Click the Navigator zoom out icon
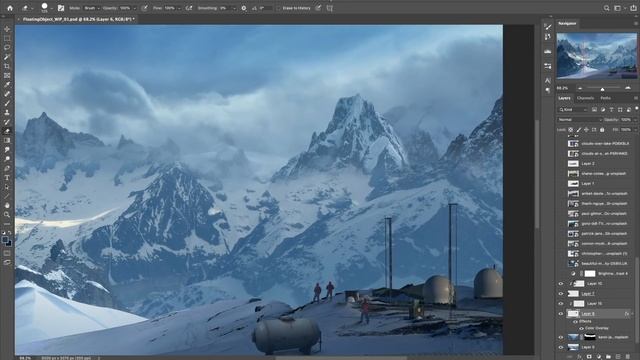This screenshot has width=640, height=360. click(580, 88)
